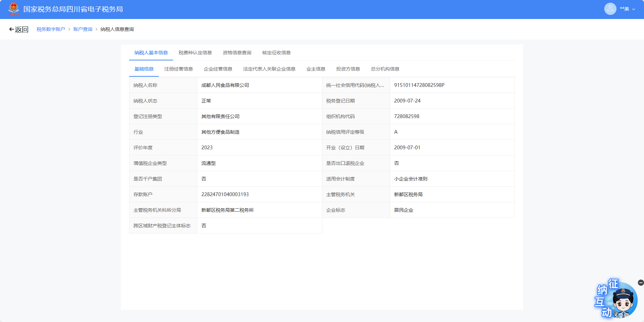Select the 纳税人基本信息 tab
Image resolution: width=644 pixels, height=322 pixels.
pyautogui.click(x=151, y=53)
